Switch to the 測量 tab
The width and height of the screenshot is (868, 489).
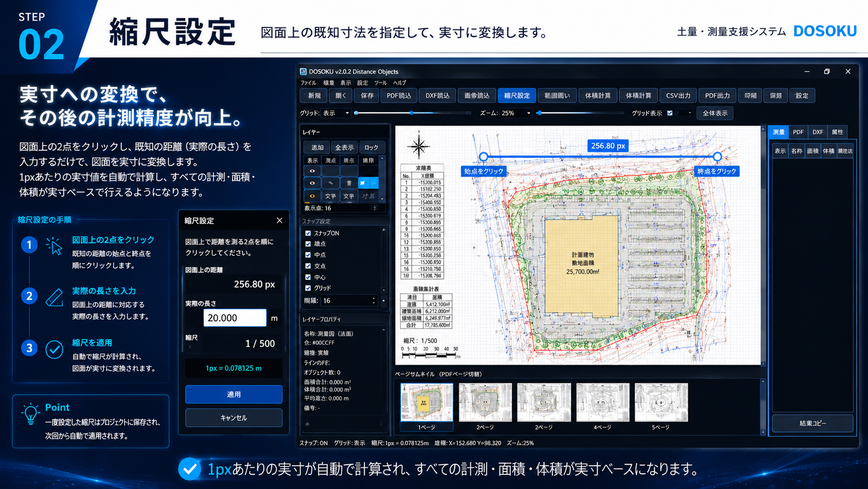779,132
